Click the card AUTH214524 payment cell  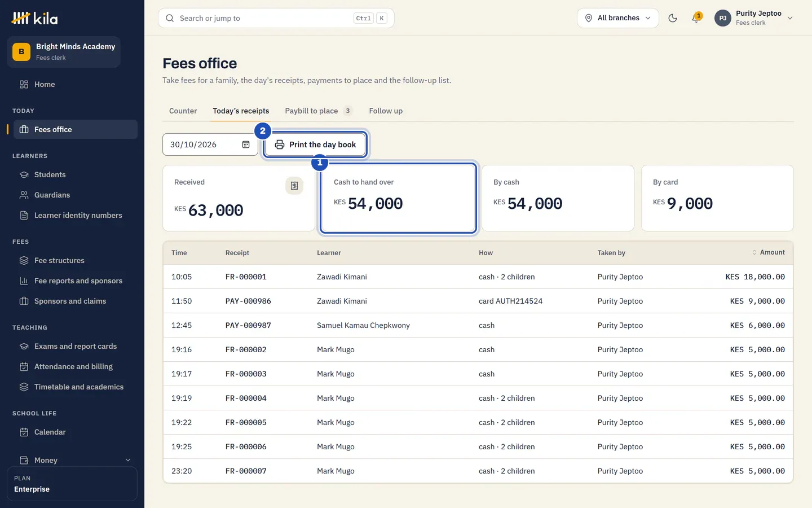(510, 301)
